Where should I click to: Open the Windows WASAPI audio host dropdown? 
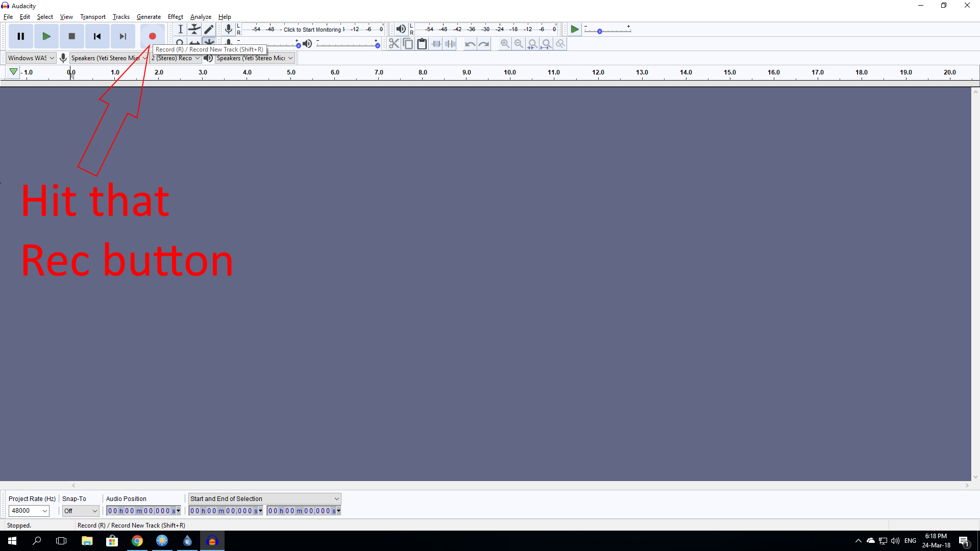(31, 58)
